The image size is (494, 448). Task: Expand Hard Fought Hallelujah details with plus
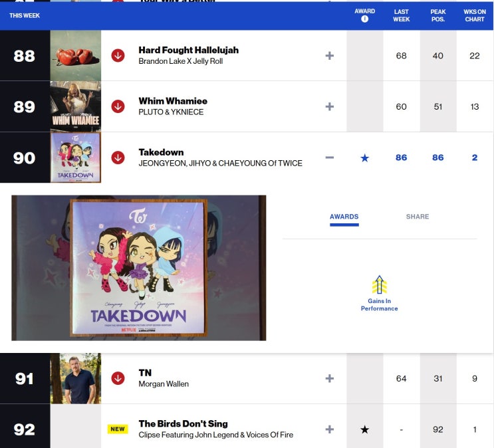[x=330, y=56]
